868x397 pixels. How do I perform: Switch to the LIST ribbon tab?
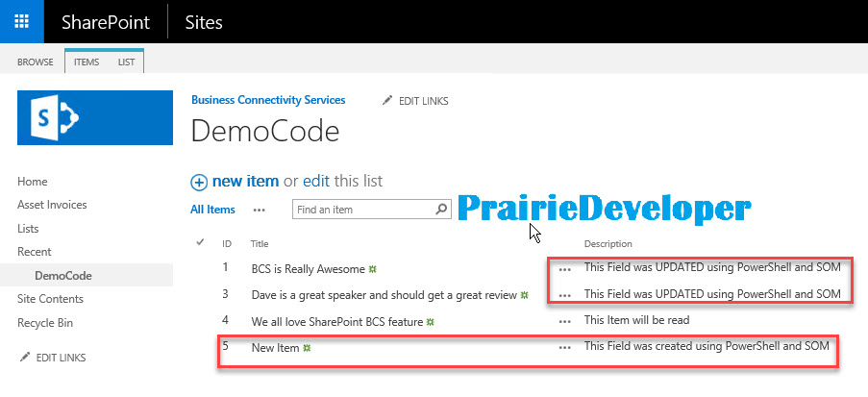pos(126,62)
